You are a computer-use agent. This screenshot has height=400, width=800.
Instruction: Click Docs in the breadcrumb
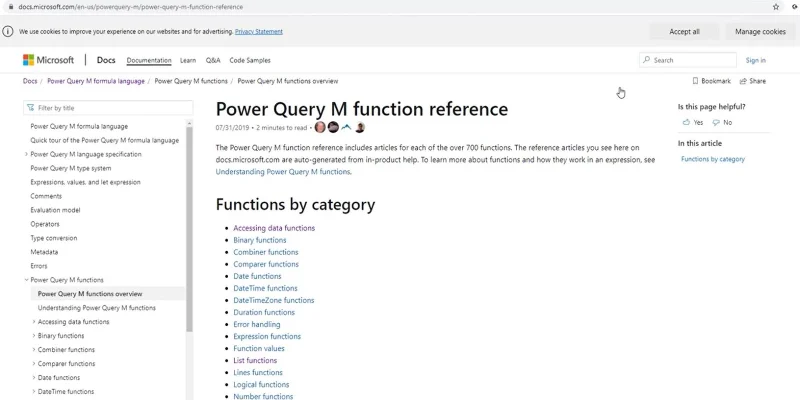point(30,81)
